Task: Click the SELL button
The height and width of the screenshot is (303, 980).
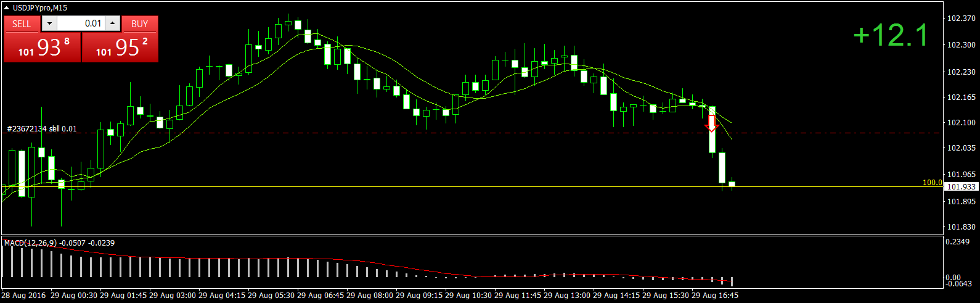Action: point(22,23)
